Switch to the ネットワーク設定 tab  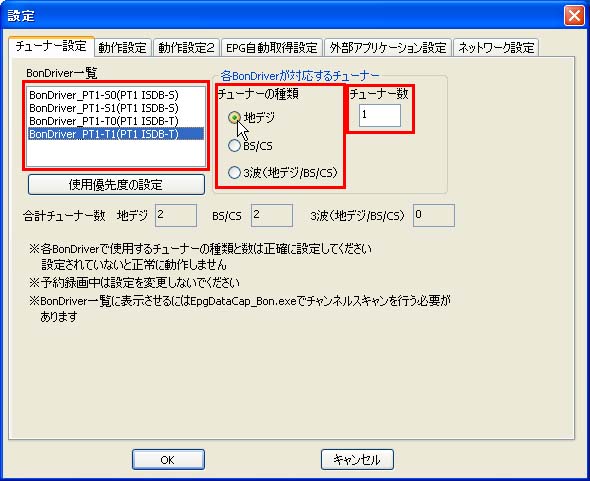496,48
